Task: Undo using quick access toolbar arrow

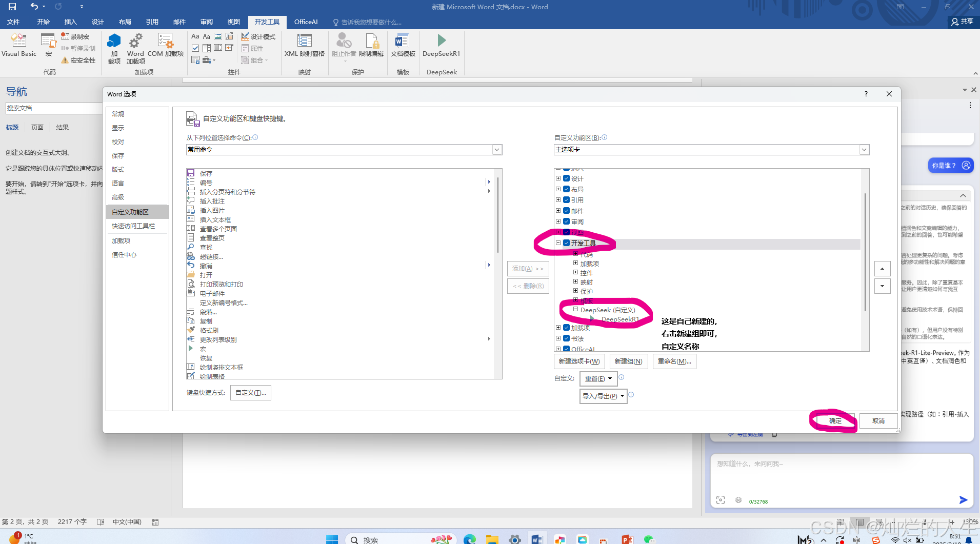Action: (34, 7)
